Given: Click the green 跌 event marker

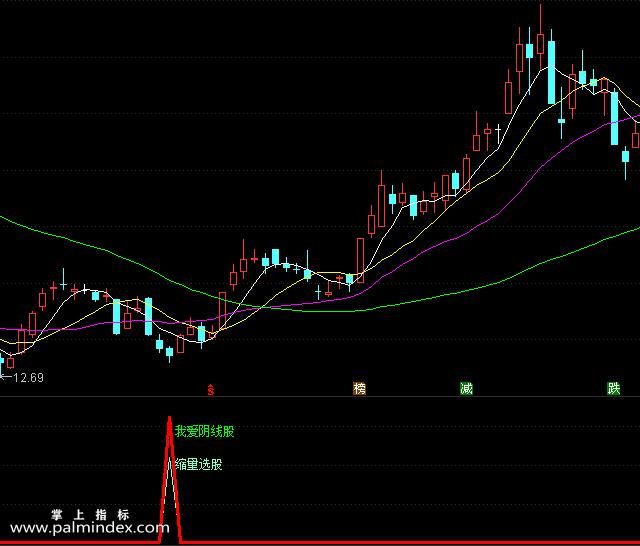Looking at the screenshot, I should (x=613, y=388).
